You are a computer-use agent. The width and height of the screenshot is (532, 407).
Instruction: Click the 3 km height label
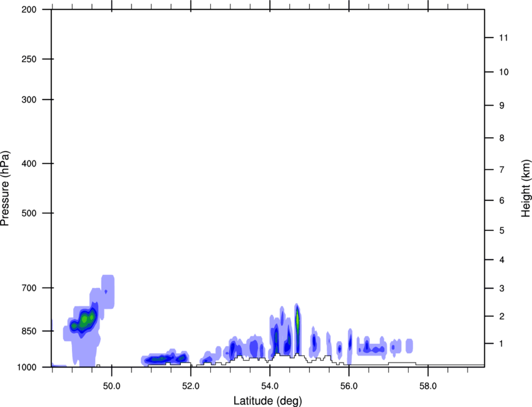(x=502, y=289)
